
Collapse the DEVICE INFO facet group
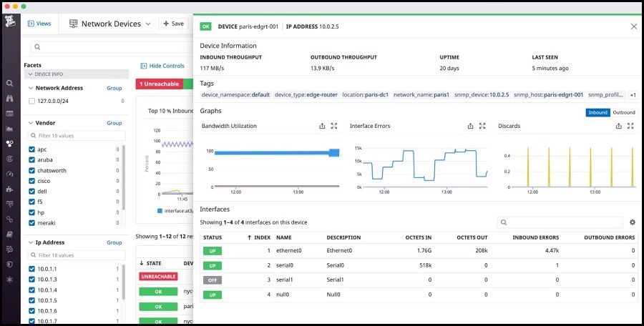pos(29,74)
